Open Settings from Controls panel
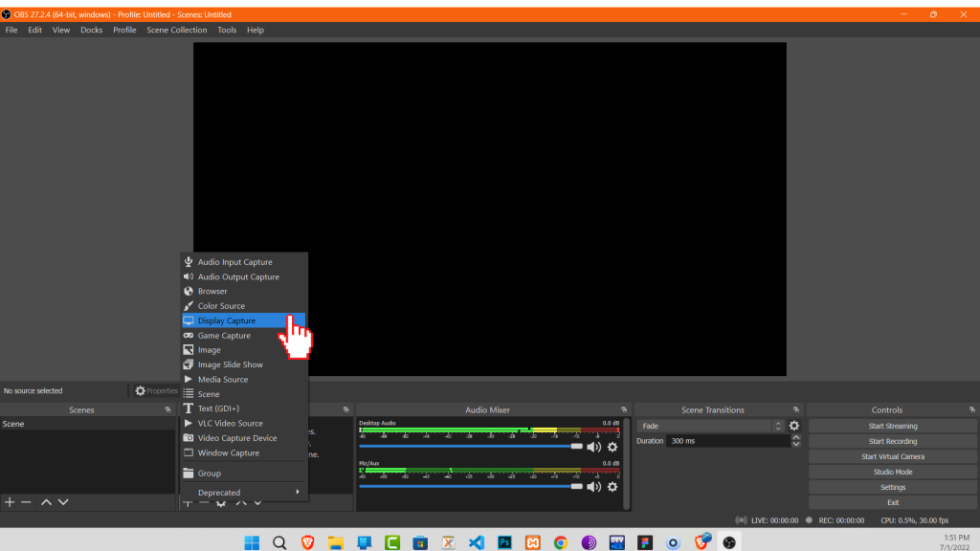The width and height of the screenshot is (980, 551). pos(893,487)
